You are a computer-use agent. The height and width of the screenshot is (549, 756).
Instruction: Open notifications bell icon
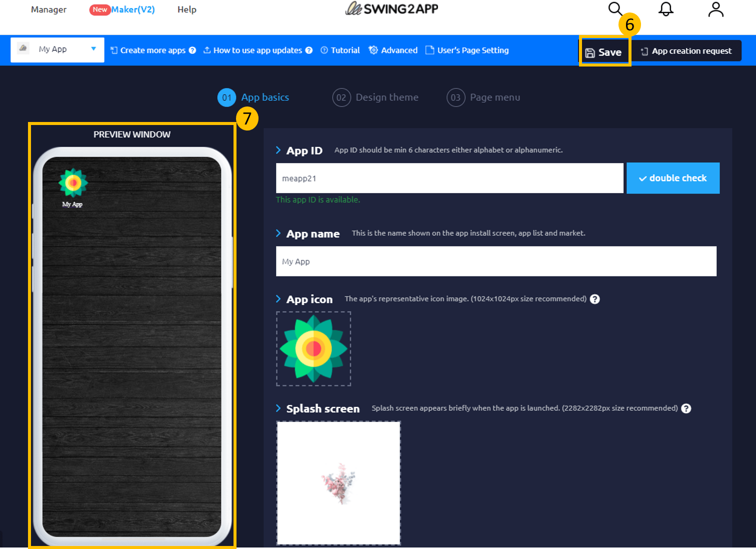click(x=665, y=9)
